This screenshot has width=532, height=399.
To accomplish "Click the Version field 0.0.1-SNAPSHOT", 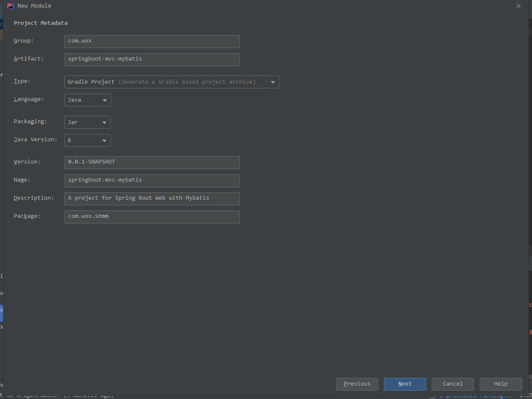I will click(x=152, y=162).
